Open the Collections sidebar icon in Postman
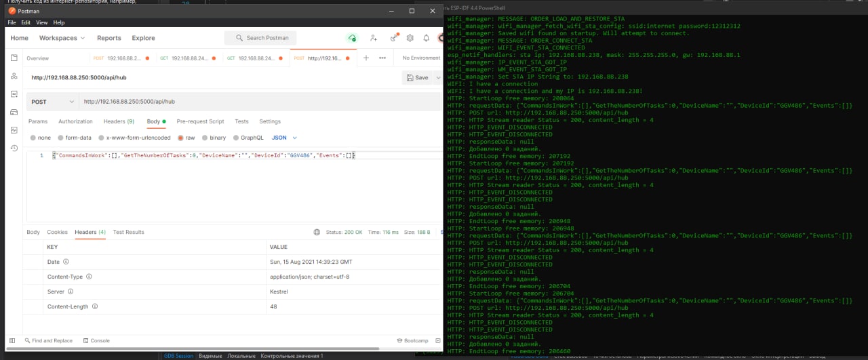 click(14, 58)
